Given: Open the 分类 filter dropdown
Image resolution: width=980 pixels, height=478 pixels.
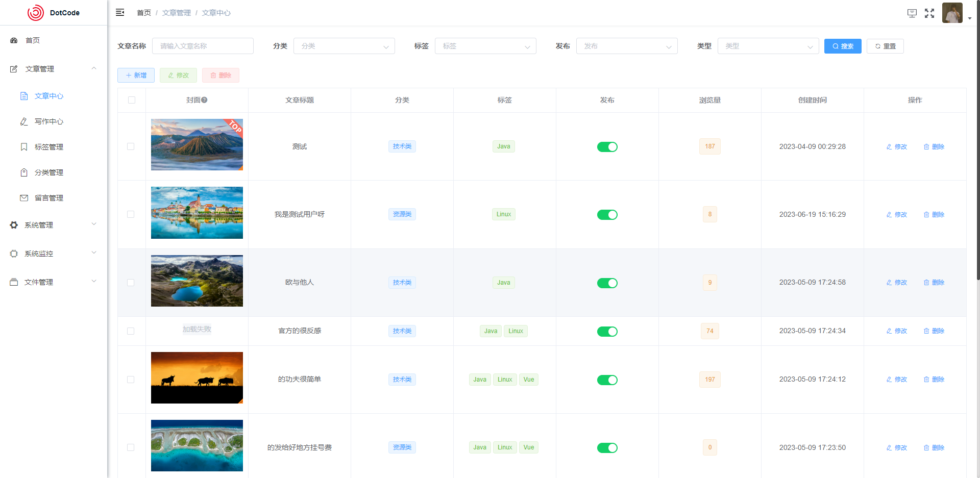Looking at the screenshot, I should [x=344, y=46].
